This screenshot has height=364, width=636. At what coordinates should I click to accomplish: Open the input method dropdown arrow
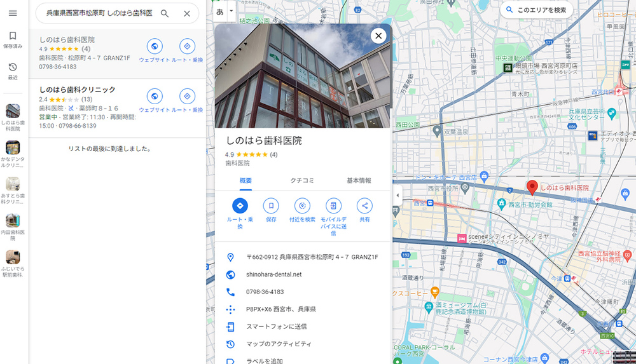point(232,11)
